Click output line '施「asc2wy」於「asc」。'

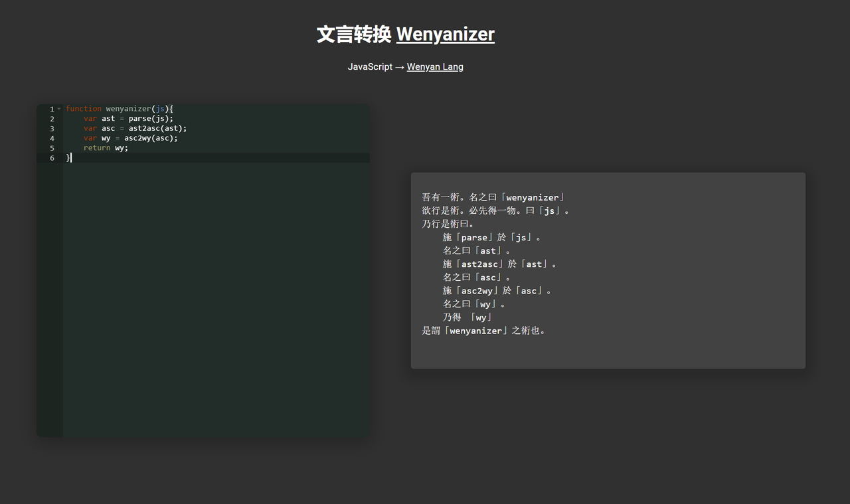click(x=498, y=290)
